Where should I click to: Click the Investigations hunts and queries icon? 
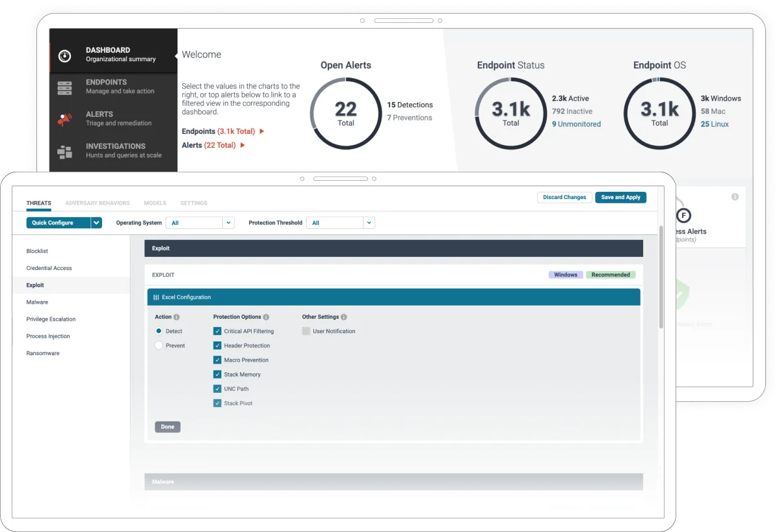pyautogui.click(x=63, y=150)
